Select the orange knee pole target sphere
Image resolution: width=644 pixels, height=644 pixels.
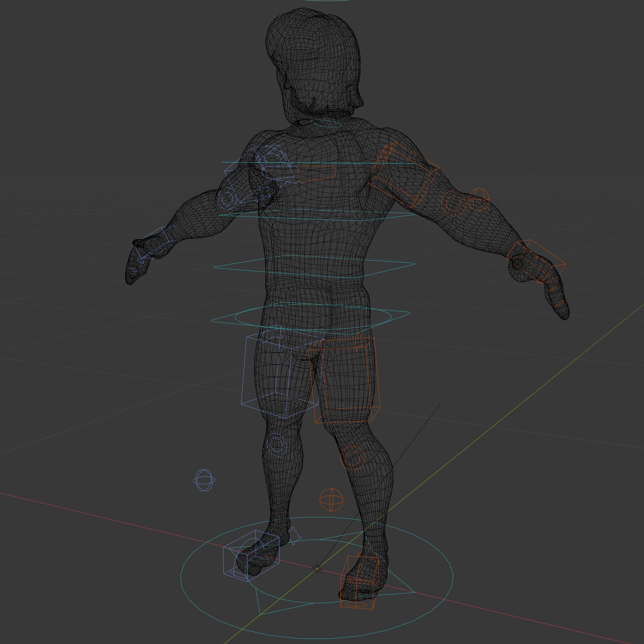[331, 499]
